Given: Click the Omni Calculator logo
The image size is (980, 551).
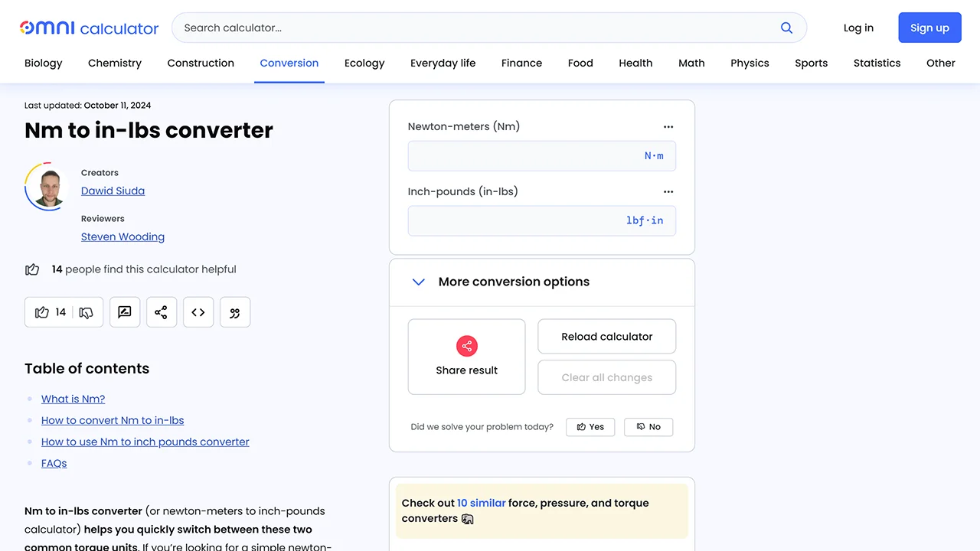Looking at the screenshot, I should (x=88, y=28).
